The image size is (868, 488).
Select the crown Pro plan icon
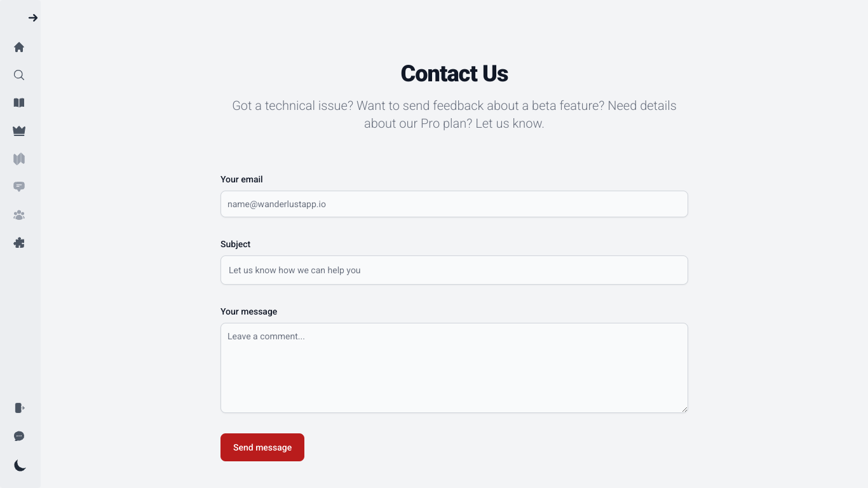pyautogui.click(x=19, y=131)
